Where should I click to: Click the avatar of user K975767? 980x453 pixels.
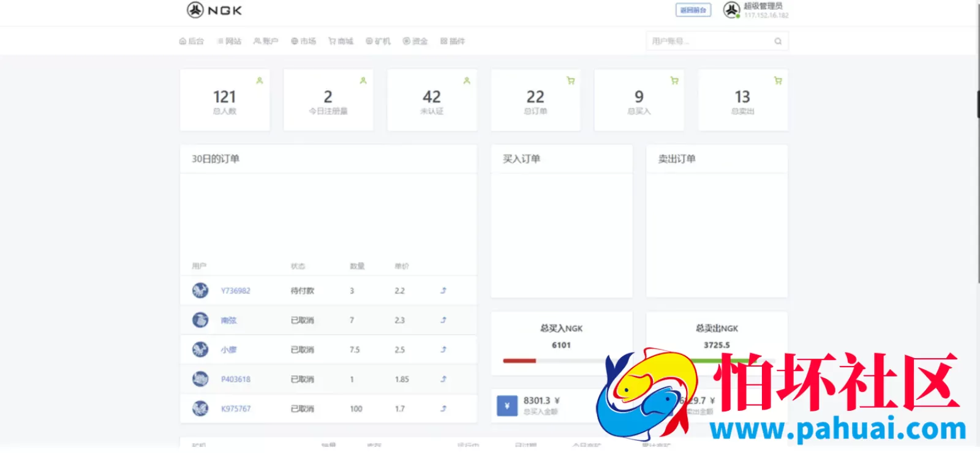(x=200, y=408)
